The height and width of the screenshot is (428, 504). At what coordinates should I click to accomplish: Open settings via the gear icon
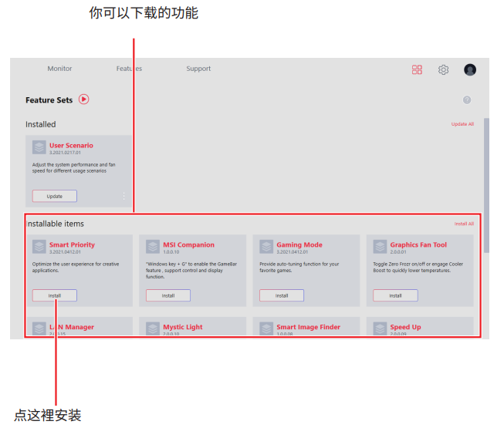point(443,69)
